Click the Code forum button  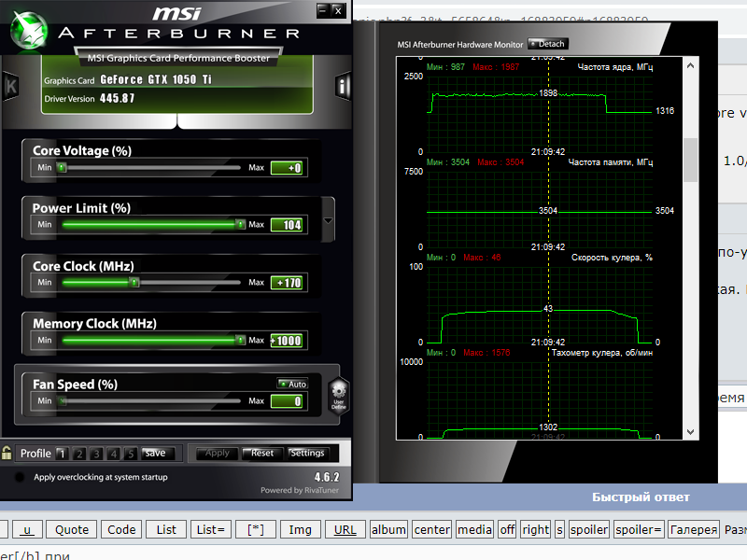pyautogui.click(x=121, y=529)
